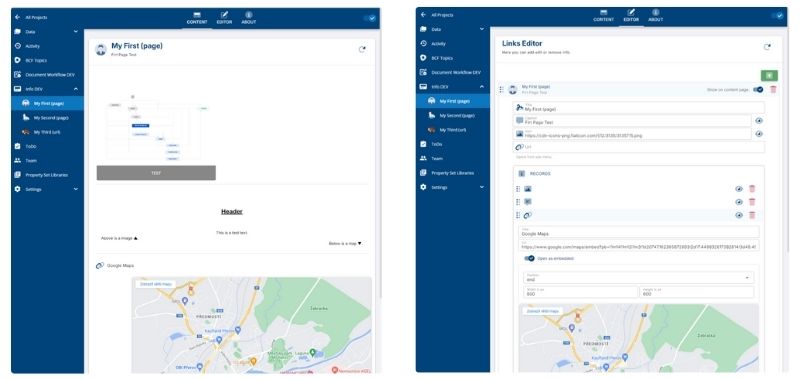800x380 pixels.
Task: Click the Google Maps title input field
Action: [x=639, y=232]
